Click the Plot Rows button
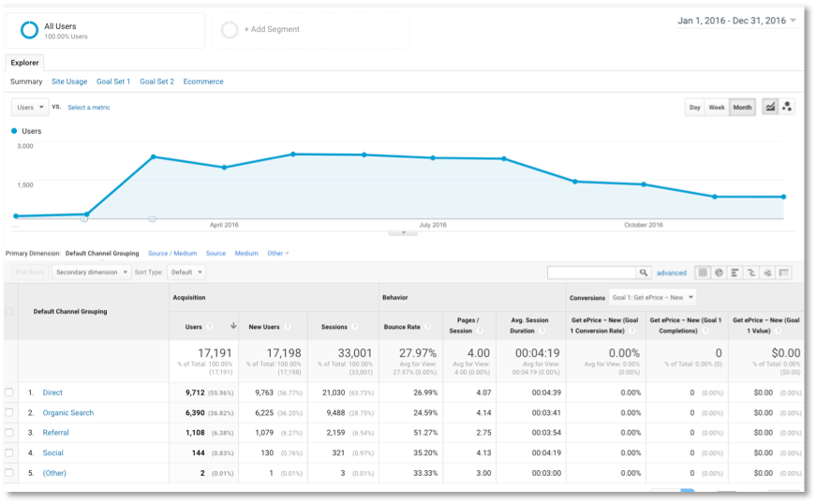This screenshot has height=504, width=817. click(x=30, y=272)
